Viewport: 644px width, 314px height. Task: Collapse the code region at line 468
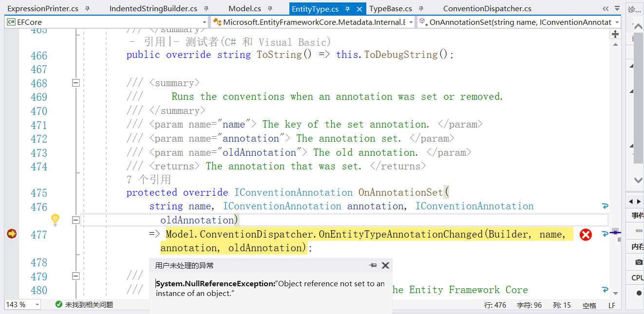[76, 83]
